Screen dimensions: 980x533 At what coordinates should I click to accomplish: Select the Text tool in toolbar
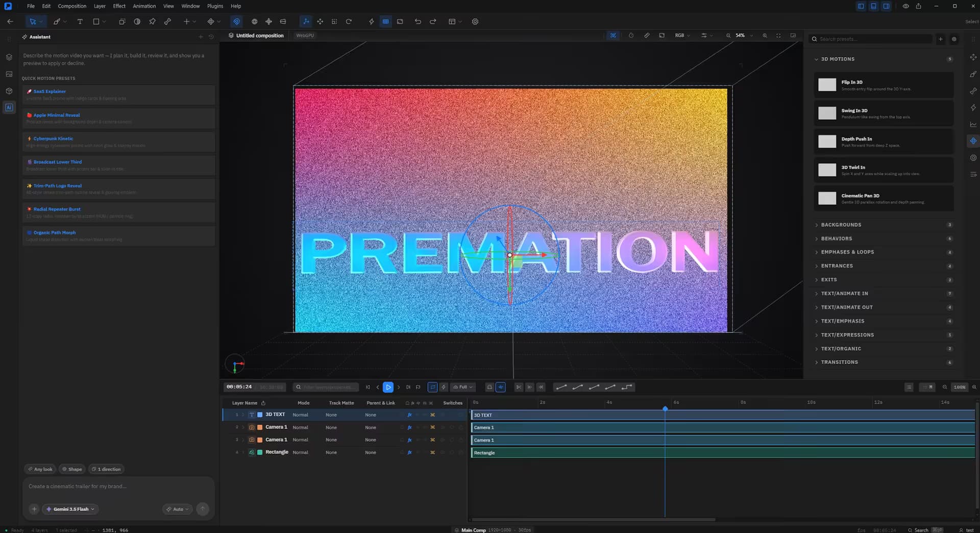80,21
